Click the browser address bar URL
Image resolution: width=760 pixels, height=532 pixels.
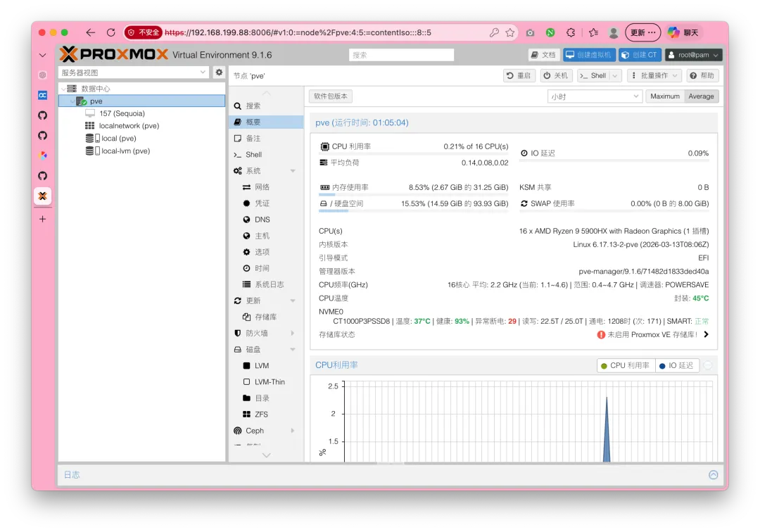tap(298, 32)
